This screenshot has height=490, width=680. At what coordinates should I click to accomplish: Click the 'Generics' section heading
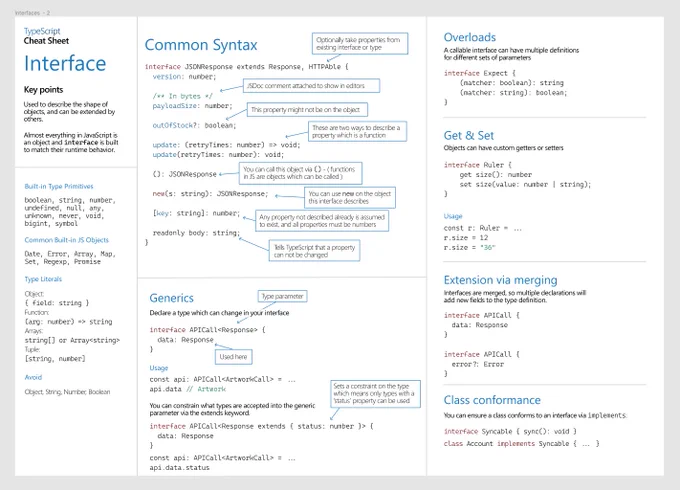171,298
